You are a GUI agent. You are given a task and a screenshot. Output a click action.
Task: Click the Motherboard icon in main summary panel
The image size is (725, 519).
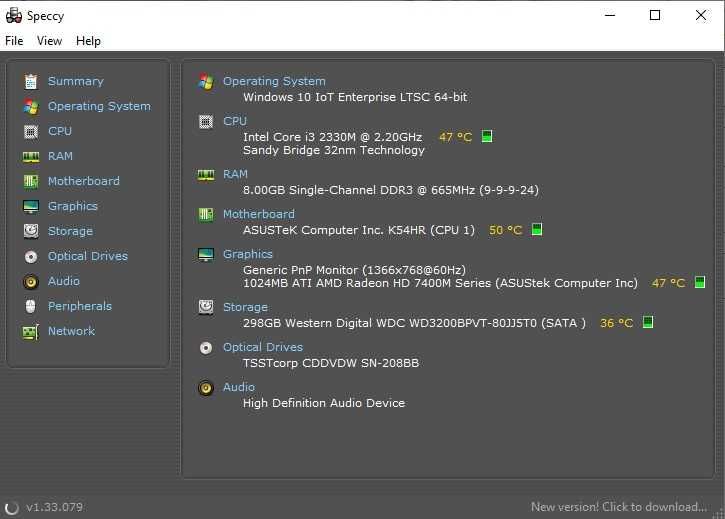[x=206, y=215]
